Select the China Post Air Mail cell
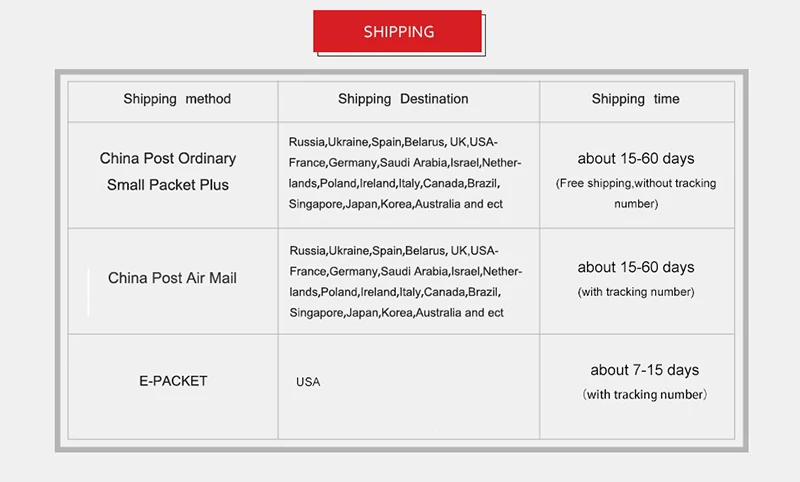This screenshot has height=482, width=800. click(x=172, y=278)
